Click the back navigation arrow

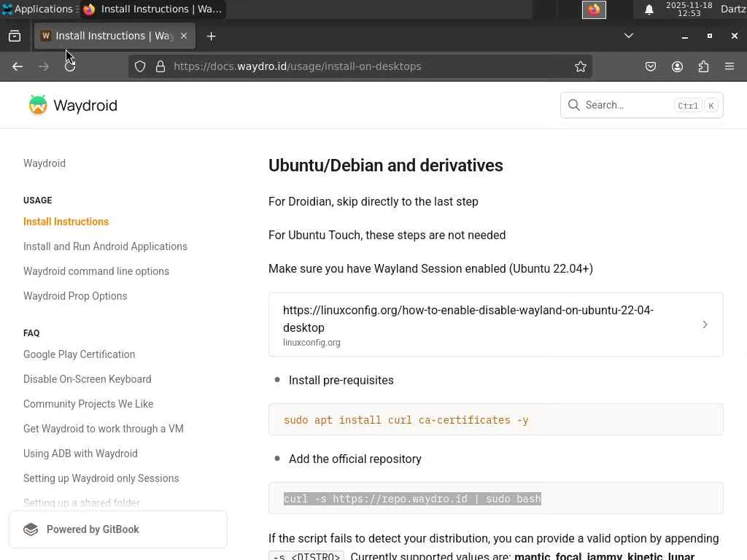pyautogui.click(x=18, y=66)
